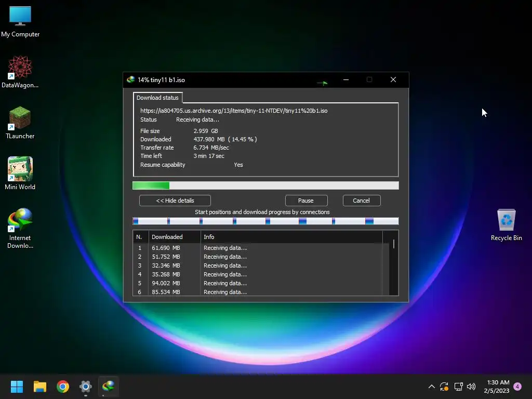The width and height of the screenshot is (532, 399).
Task: Click the archive.org download URL text
Action: click(x=234, y=111)
